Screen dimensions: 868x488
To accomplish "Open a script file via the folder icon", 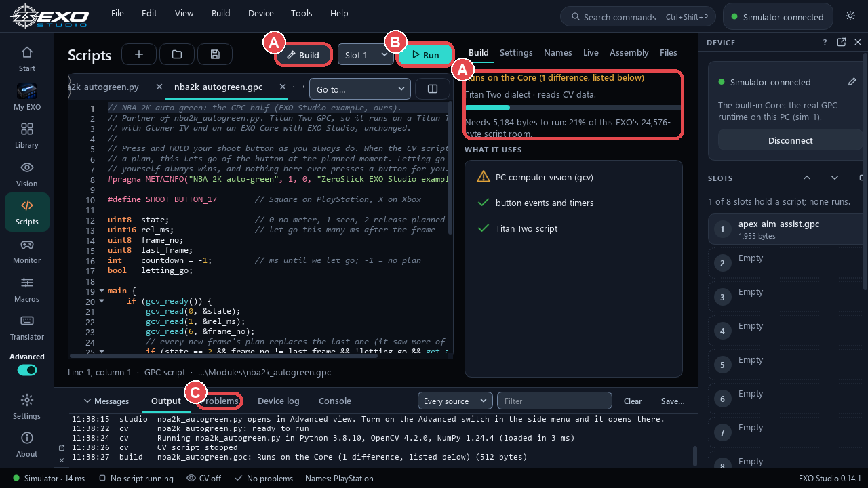I will click(177, 55).
